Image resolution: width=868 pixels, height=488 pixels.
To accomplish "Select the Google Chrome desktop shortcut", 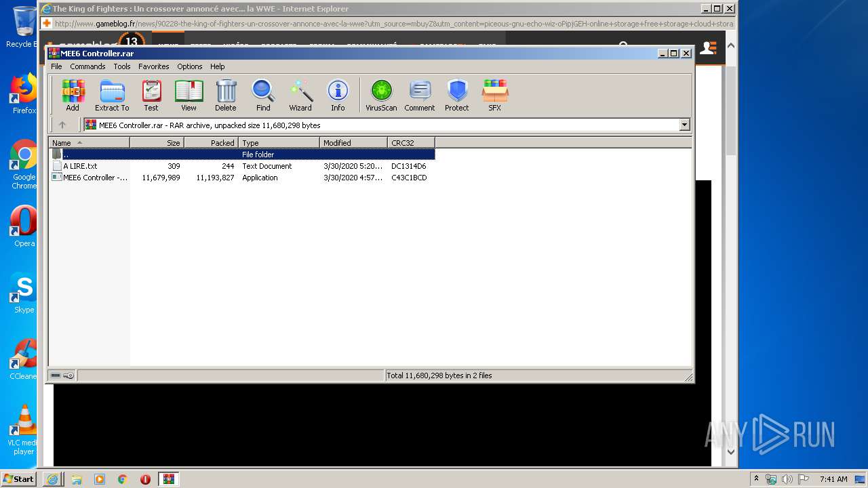I will (24, 165).
